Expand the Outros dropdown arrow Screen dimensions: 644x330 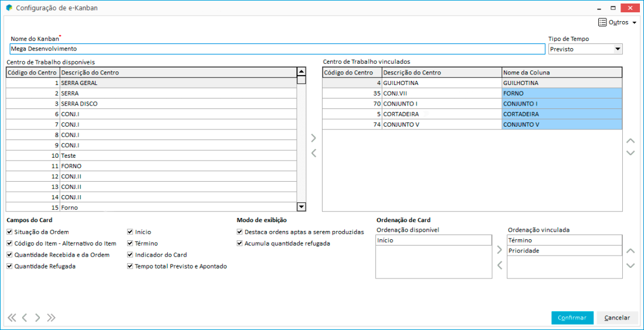pos(634,23)
